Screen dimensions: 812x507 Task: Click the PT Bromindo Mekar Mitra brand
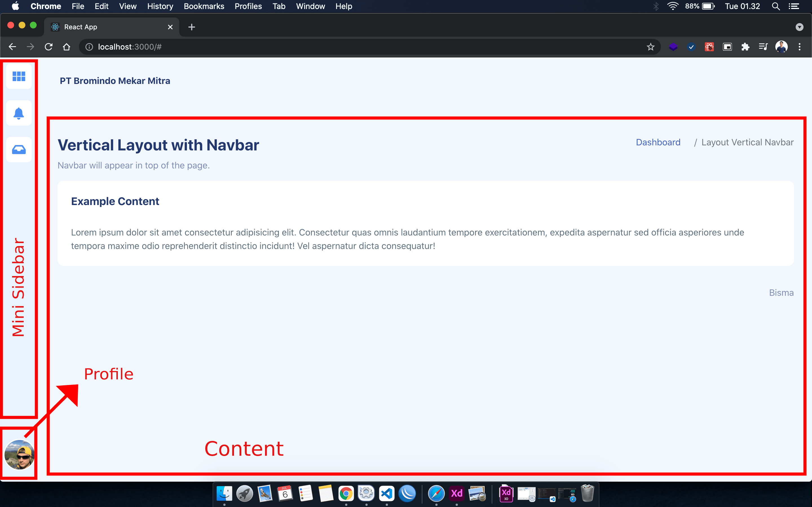click(x=115, y=81)
